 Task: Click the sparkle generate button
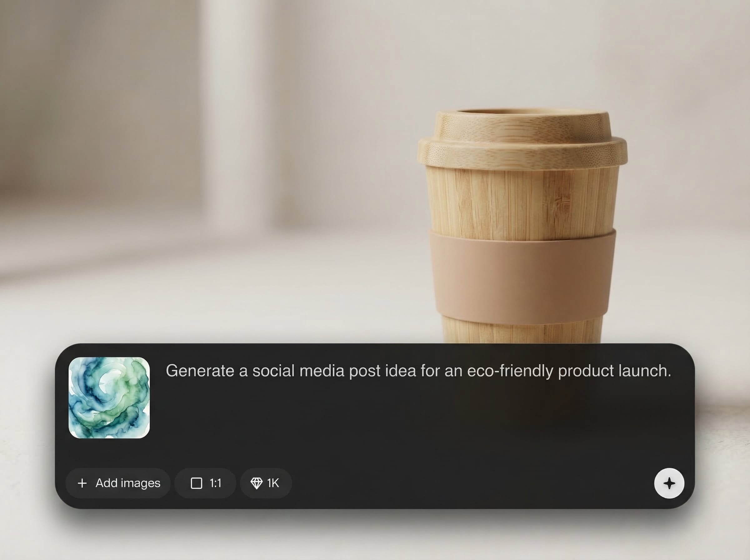tap(669, 483)
